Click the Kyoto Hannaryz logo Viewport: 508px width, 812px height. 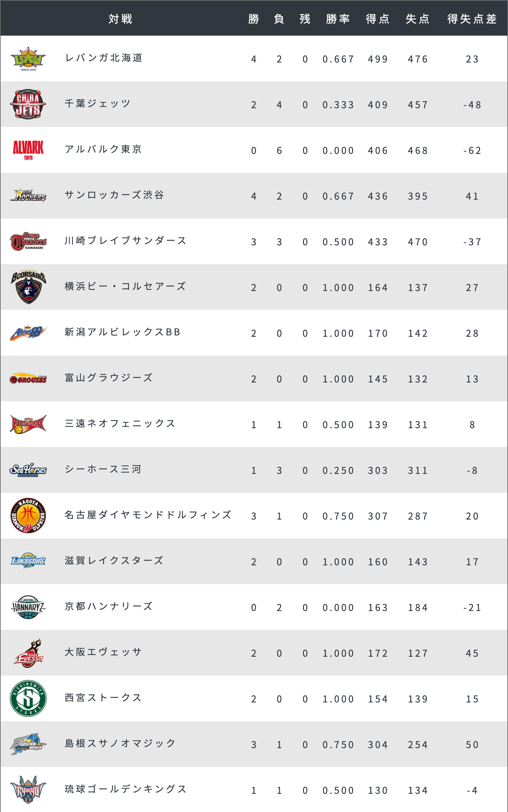click(28, 607)
